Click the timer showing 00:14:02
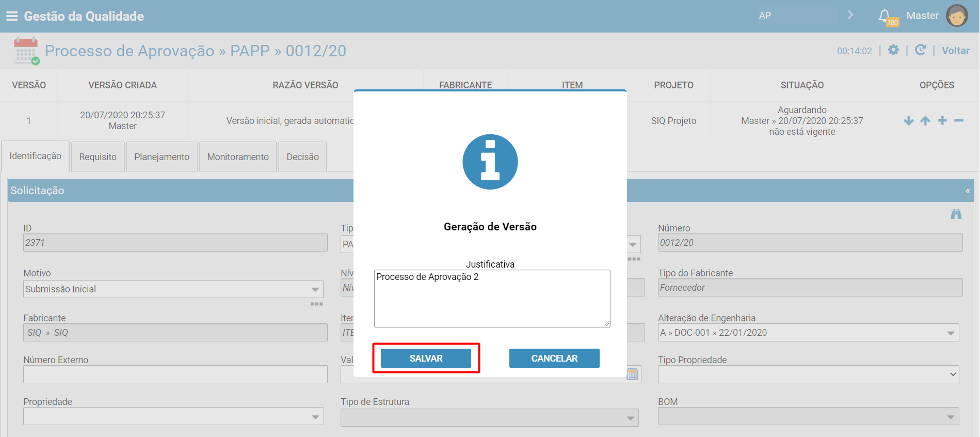This screenshot has height=437, width=980. pyautogui.click(x=854, y=51)
